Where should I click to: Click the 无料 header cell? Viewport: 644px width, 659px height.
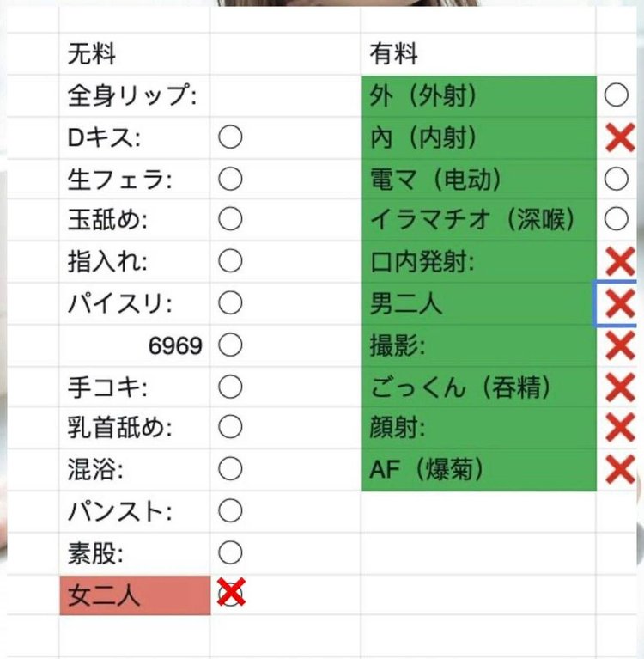tap(135, 54)
